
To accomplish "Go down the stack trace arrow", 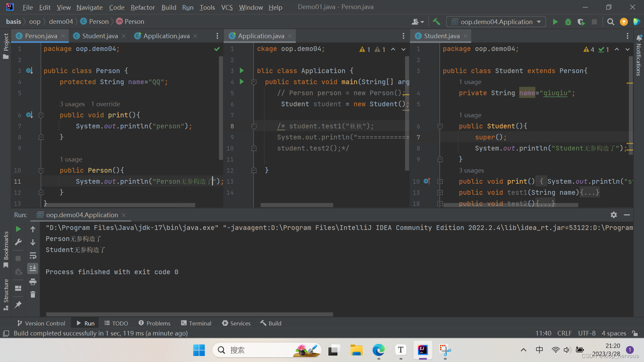I will pos(33,242).
